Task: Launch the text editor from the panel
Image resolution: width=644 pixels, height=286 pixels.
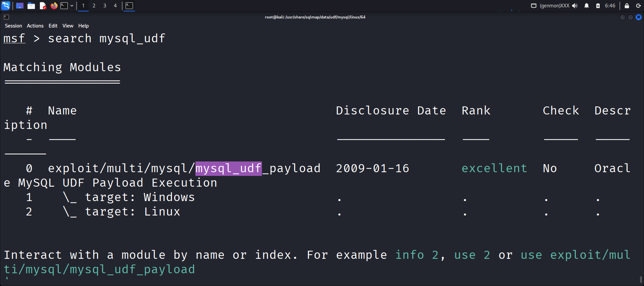Action: [43, 6]
